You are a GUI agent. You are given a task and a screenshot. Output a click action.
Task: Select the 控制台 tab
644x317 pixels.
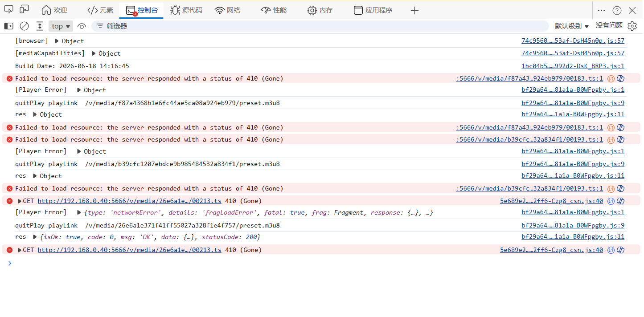click(141, 10)
